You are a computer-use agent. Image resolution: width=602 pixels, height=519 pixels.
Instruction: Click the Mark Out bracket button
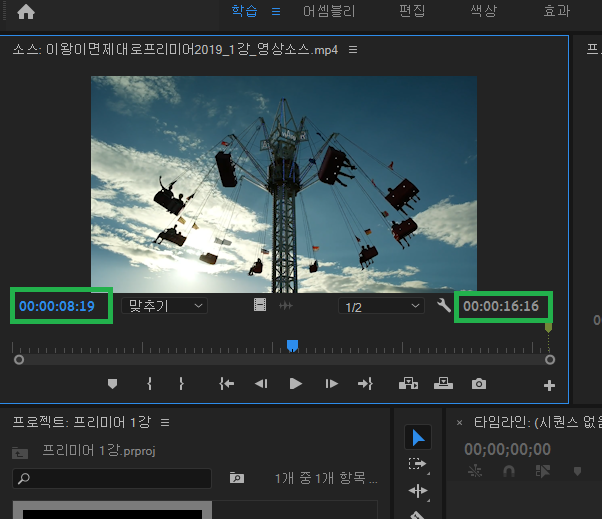[x=181, y=383]
